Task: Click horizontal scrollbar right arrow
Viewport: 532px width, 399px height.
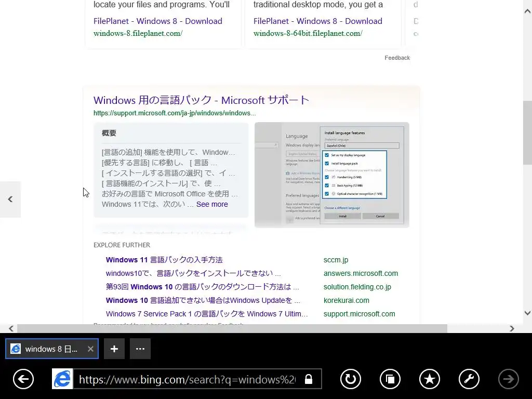Action: point(512,328)
